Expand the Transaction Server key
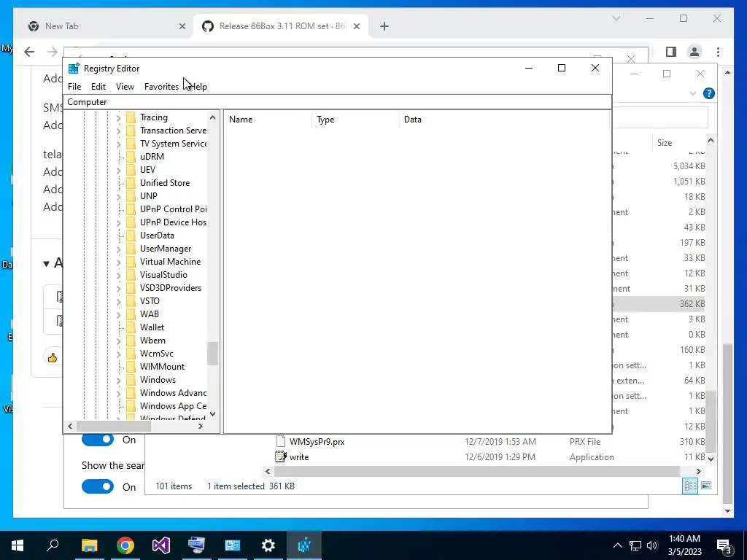This screenshot has height=560, width=747. tap(118, 131)
